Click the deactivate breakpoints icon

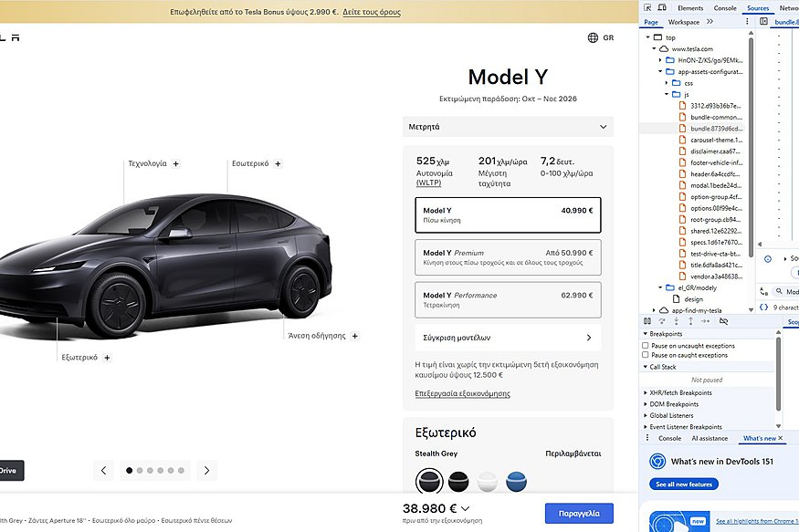pos(723,321)
